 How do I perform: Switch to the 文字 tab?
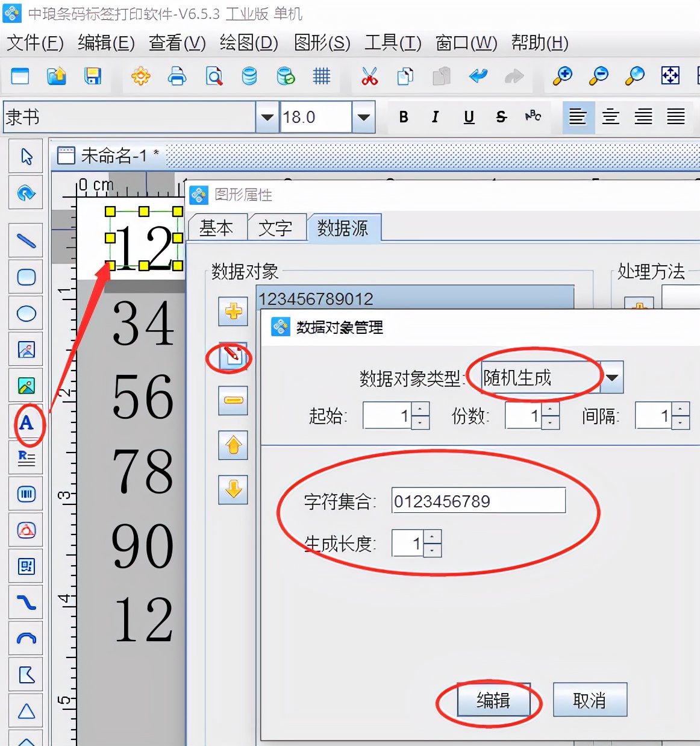pyautogui.click(x=277, y=227)
